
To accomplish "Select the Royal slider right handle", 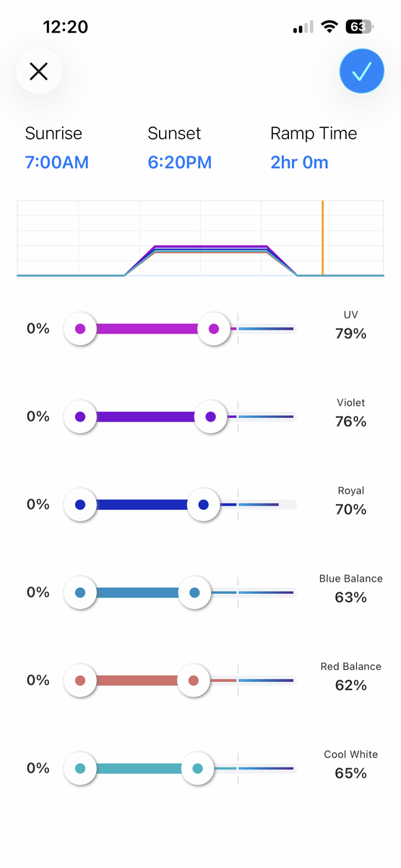I will [203, 505].
